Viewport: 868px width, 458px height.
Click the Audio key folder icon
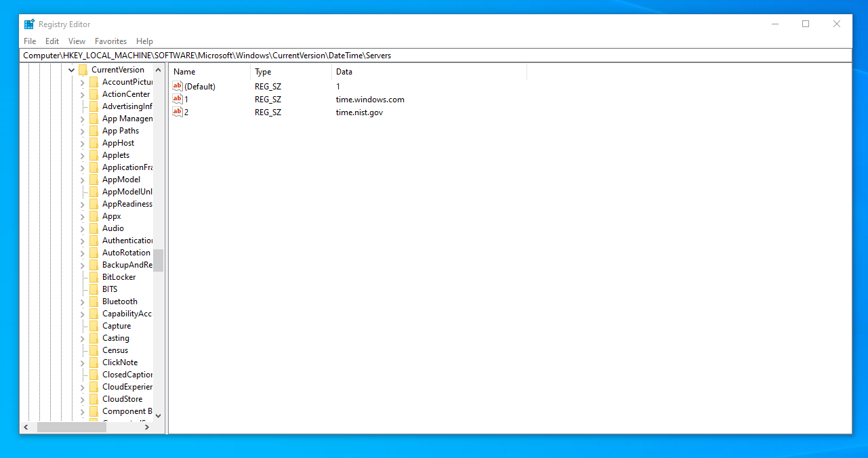point(94,228)
